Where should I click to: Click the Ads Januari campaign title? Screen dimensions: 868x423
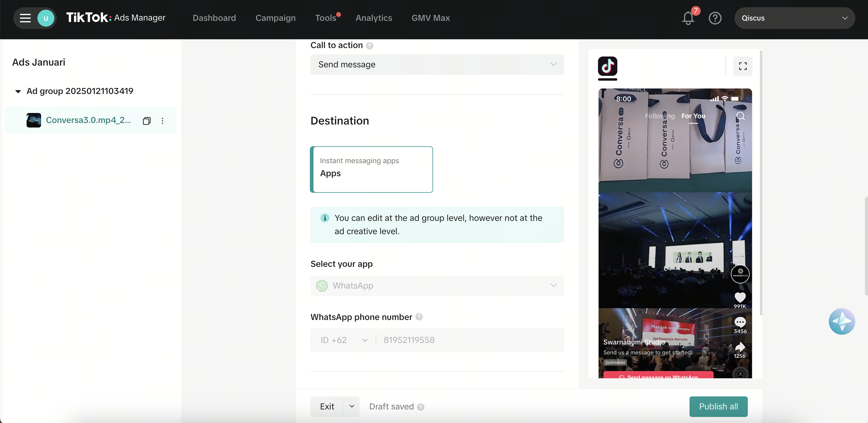click(x=39, y=62)
